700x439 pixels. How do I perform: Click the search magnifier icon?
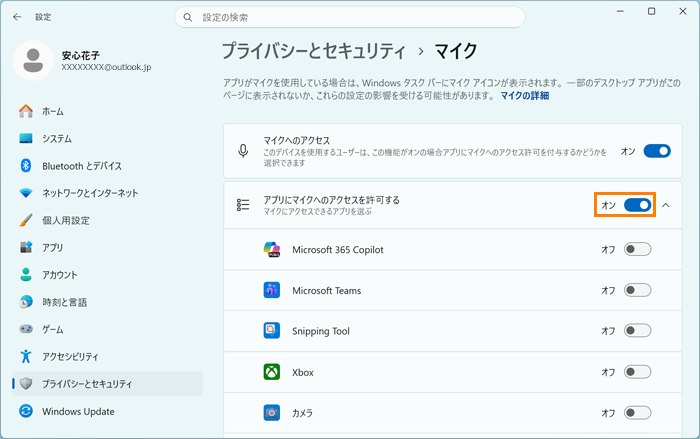(x=188, y=17)
